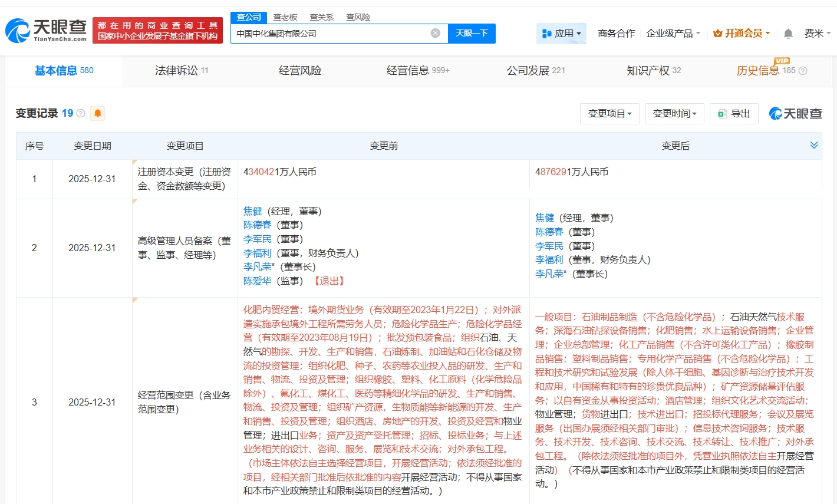Open 开通会员 VIP membership link
This screenshot has height=504, width=837.
(742, 34)
